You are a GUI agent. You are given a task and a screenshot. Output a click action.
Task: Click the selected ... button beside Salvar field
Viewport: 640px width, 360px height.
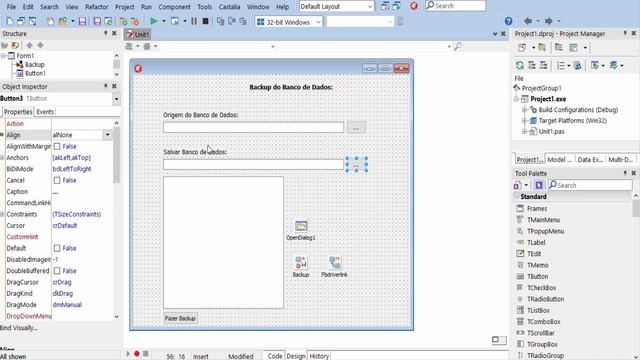(356, 164)
